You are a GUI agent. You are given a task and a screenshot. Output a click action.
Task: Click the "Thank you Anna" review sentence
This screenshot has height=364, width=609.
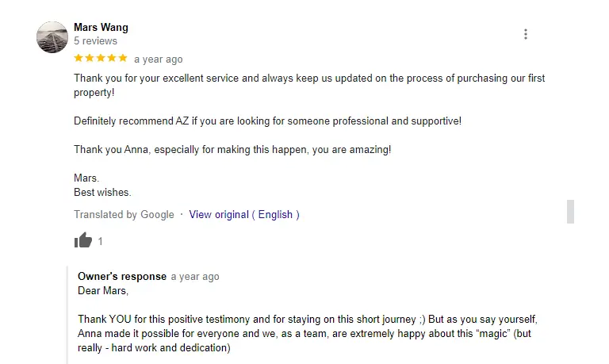[x=232, y=149]
